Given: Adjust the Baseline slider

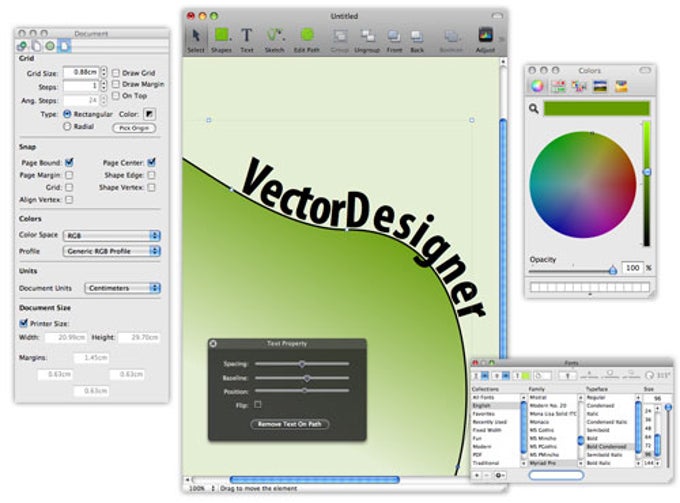Looking at the screenshot, I should tap(302, 378).
